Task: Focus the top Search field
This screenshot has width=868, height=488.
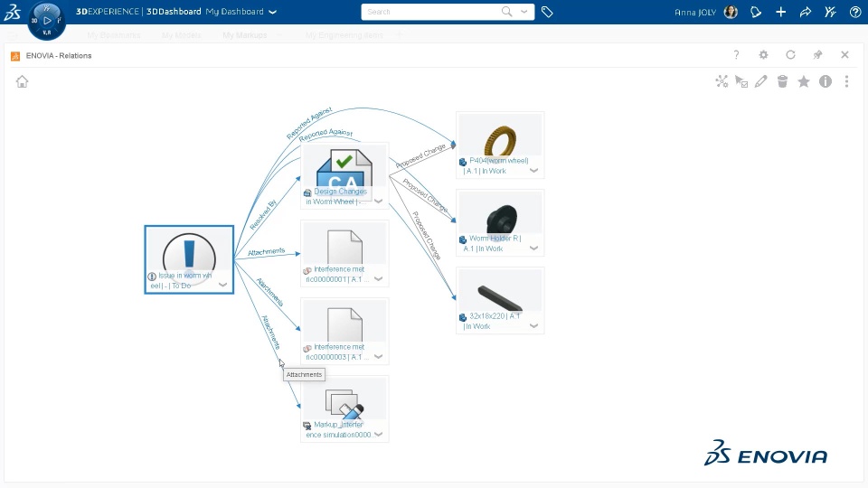Action: 432,12
